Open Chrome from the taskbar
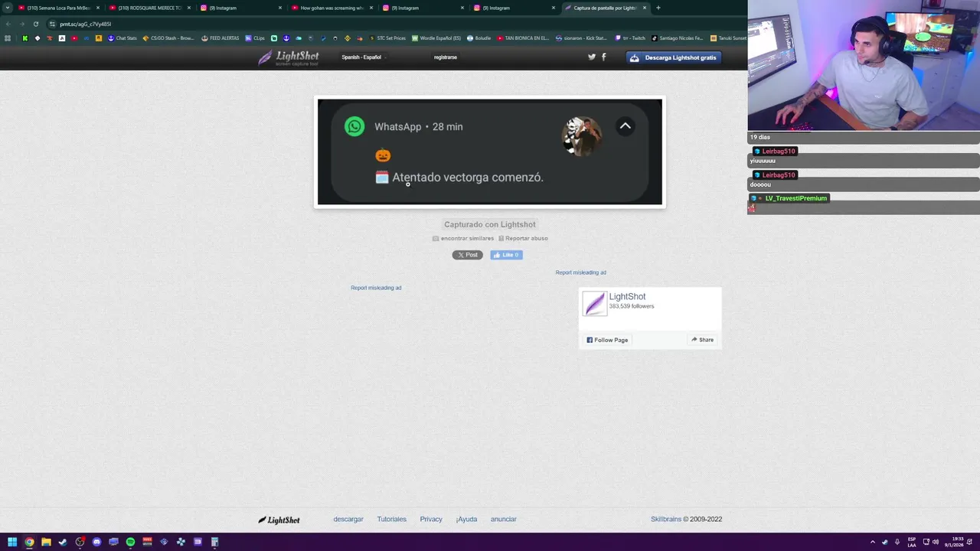Viewport: 980px width, 551px height. pos(29,542)
